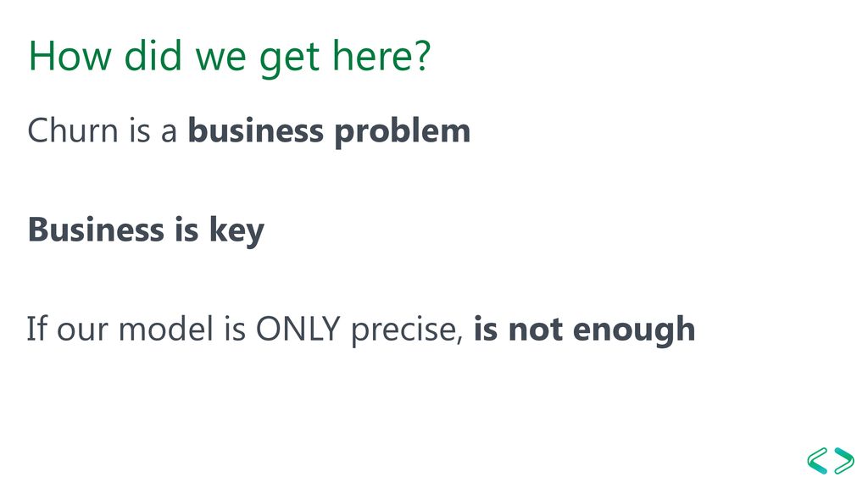868x488 pixels.
Task: Click the 'Business is key' line
Action: pos(146,230)
